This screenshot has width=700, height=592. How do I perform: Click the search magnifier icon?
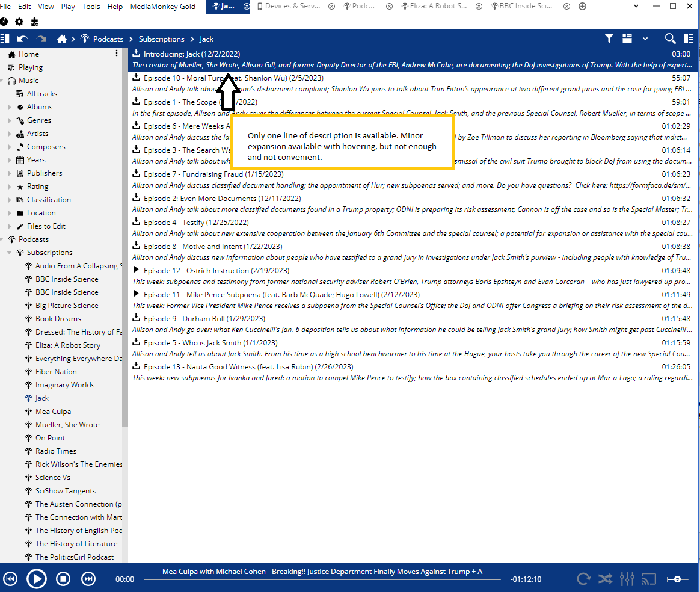[670, 39]
